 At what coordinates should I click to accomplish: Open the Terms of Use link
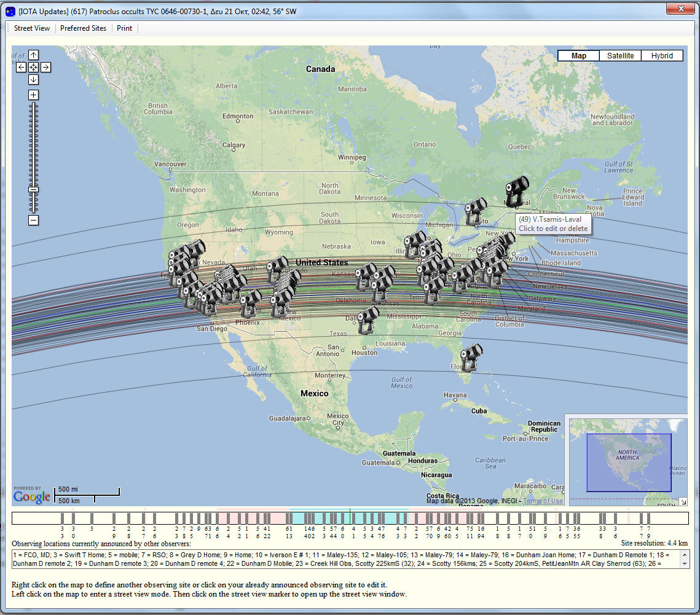point(543,501)
